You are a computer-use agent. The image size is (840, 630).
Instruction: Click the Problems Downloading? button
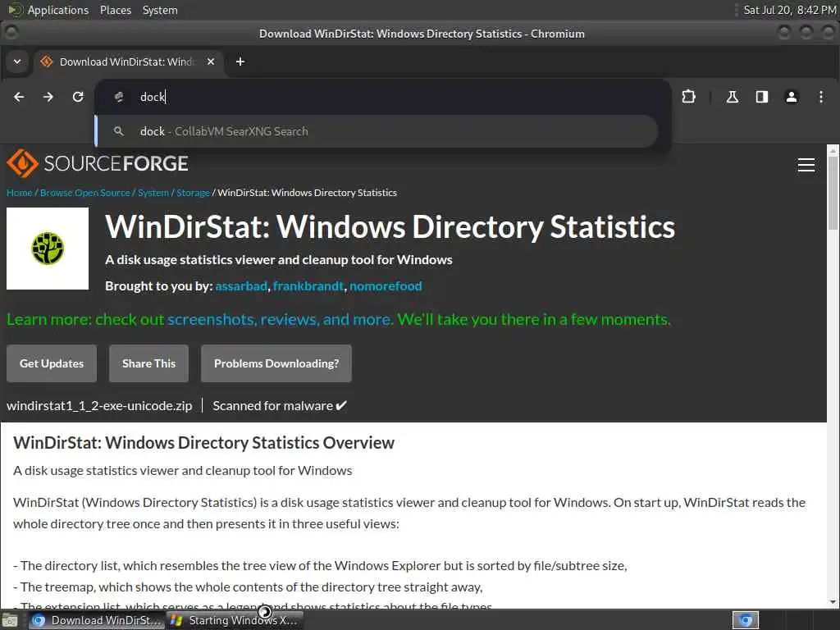click(276, 363)
